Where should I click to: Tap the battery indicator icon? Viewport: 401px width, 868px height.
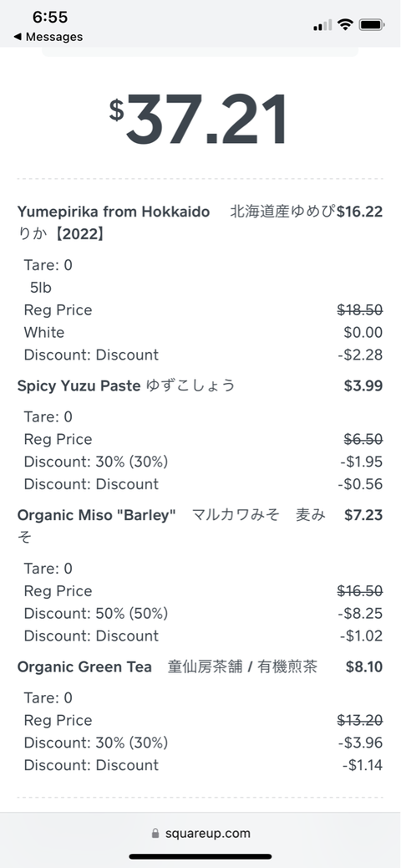pos(372,24)
